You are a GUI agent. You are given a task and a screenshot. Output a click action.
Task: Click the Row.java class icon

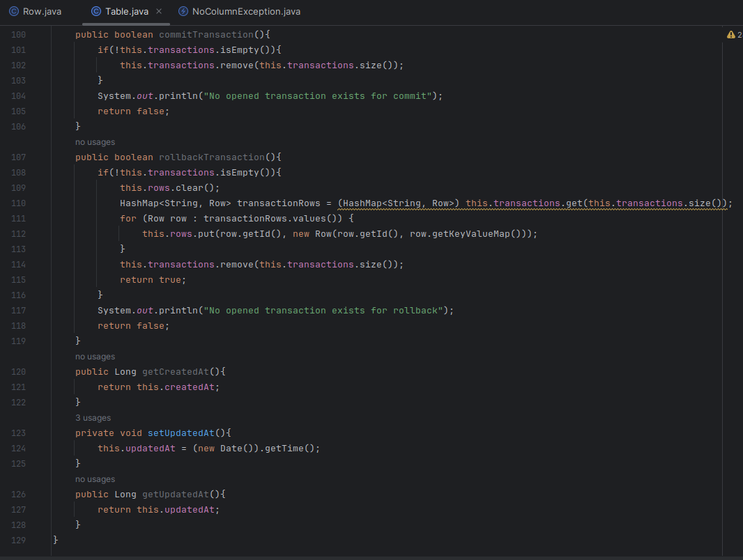click(14, 11)
